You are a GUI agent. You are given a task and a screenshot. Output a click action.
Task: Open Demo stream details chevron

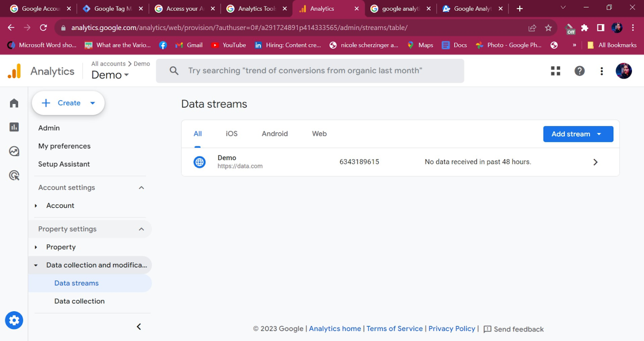595,162
